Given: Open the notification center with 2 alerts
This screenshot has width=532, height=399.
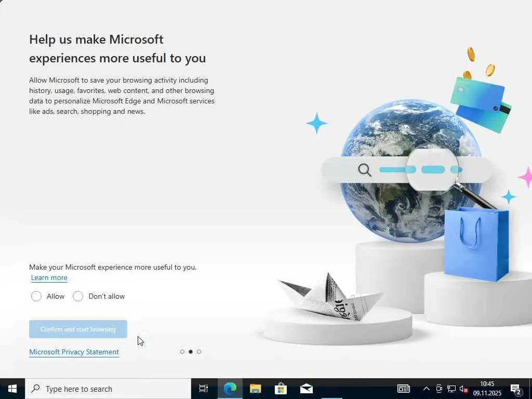Looking at the screenshot, I should (516, 389).
